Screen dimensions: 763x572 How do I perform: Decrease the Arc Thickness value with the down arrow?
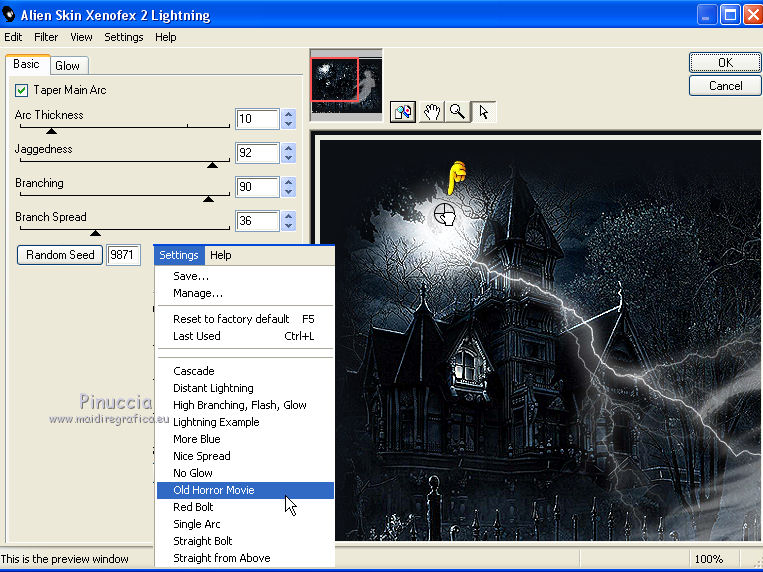click(289, 124)
